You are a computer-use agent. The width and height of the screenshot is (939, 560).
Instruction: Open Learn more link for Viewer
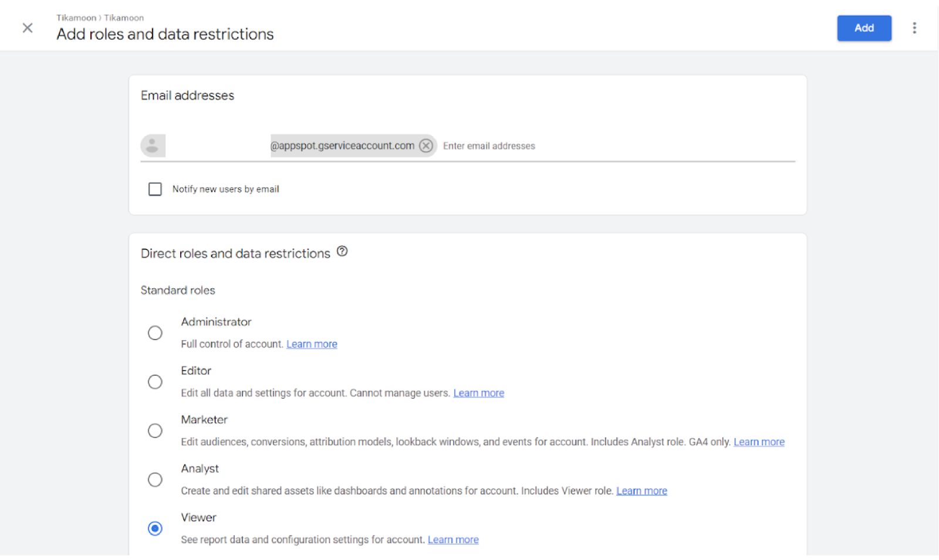point(453,539)
